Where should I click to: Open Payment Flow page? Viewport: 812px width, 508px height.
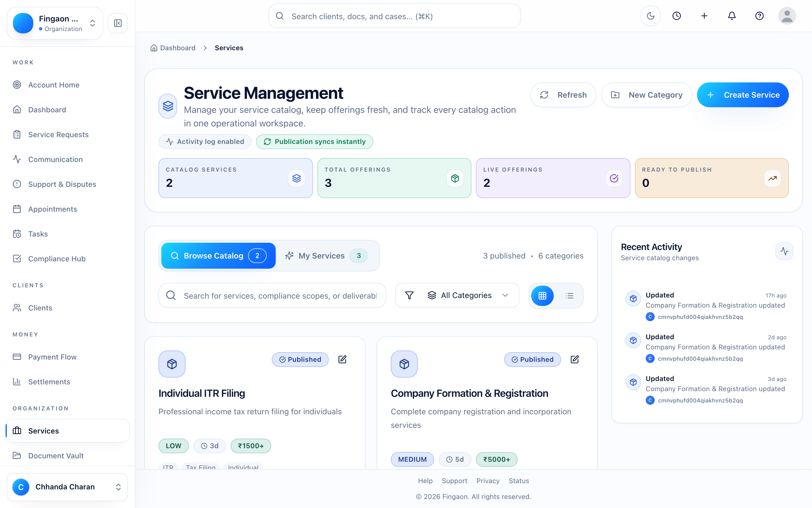pyautogui.click(x=67, y=357)
